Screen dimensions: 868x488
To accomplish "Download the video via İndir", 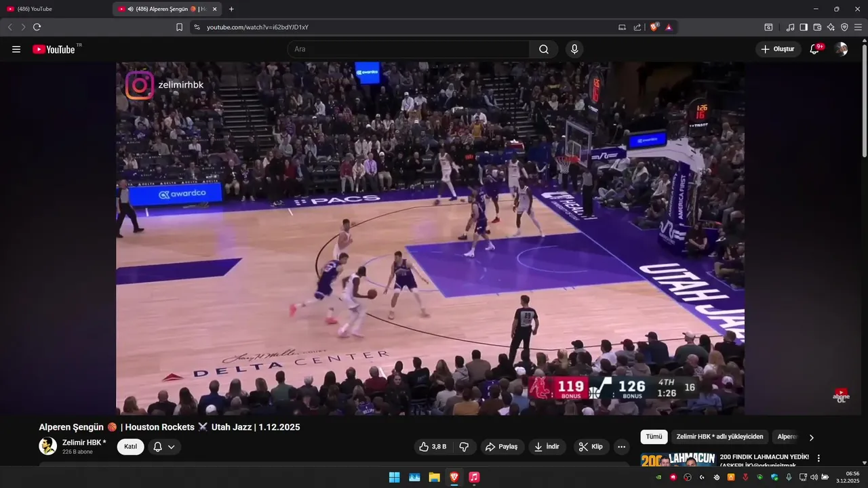I will [x=547, y=447].
